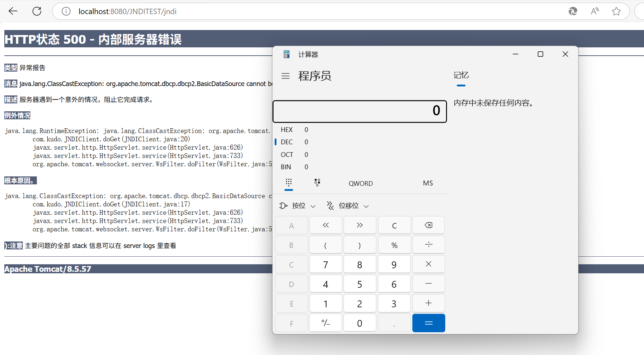
Task: Click digit 2 on the keypad
Action: click(x=360, y=303)
